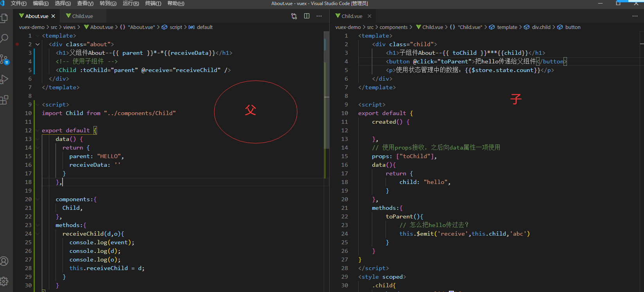
Task: Click the props: ["toChild"] line
Action: coord(404,156)
